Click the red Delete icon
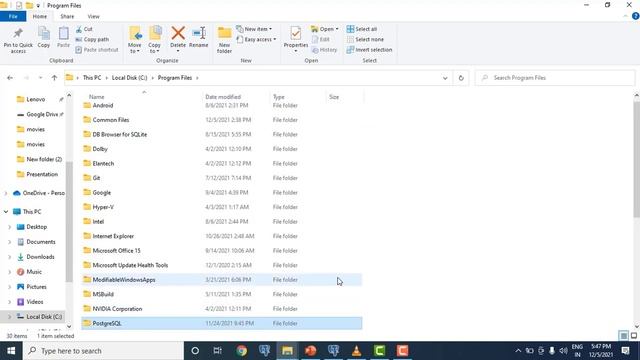The width and height of the screenshot is (640, 360). pyautogui.click(x=178, y=33)
